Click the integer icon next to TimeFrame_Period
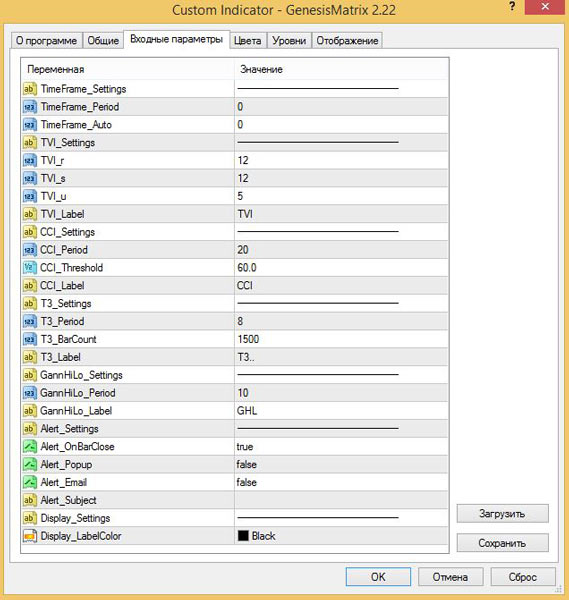Screen dimensions: 569x600 pyautogui.click(x=29, y=107)
